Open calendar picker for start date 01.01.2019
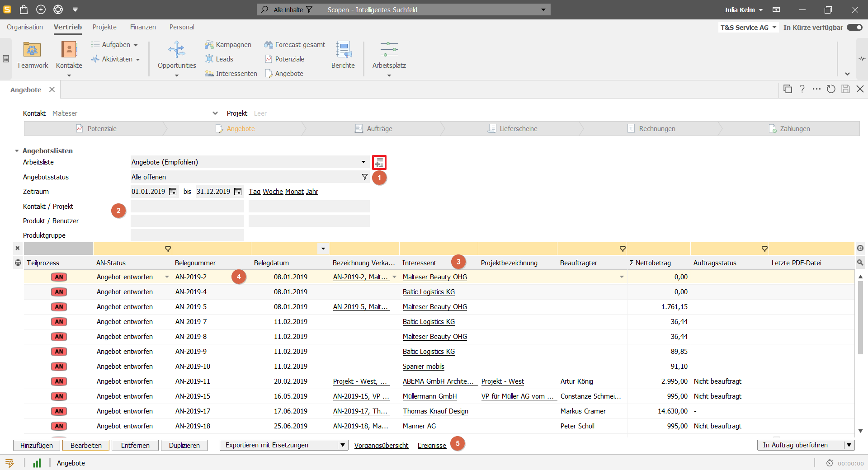This screenshot has height=470, width=868. click(x=173, y=192)
